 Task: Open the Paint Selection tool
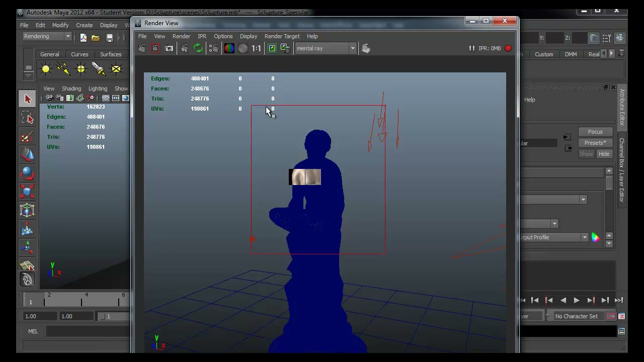click(x=28, y=136)
